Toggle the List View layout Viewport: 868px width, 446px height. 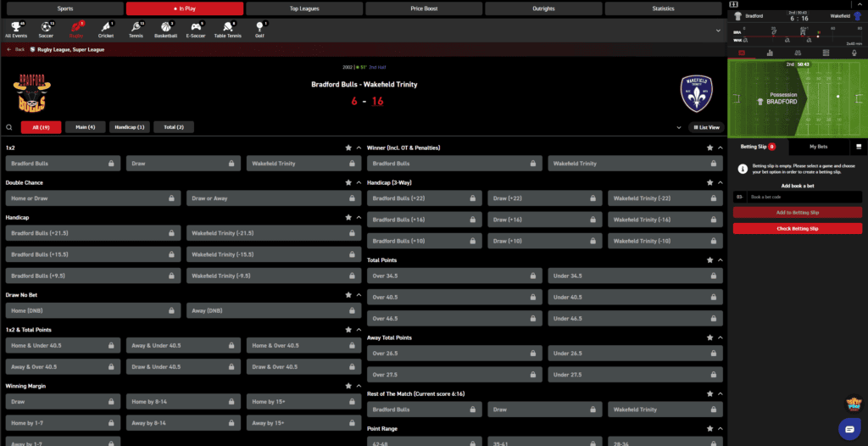[706, 127]
